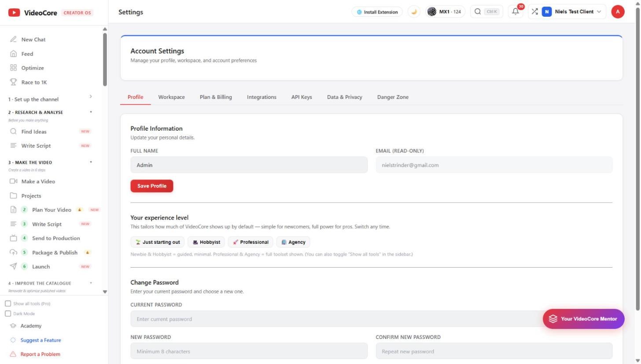This screenshot has height=364, width=641.
Task: Click the Optimize grid icon
Action: [x=13, y=68]
